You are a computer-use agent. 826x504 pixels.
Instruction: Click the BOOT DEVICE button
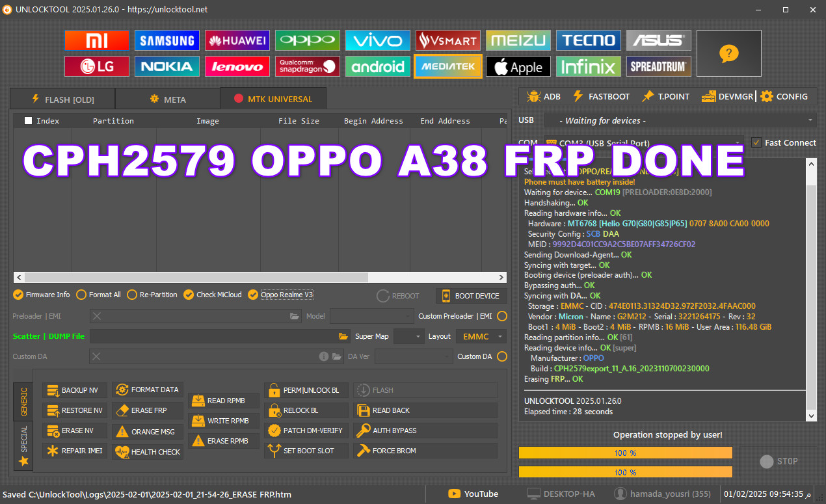(x=472, y=296)
